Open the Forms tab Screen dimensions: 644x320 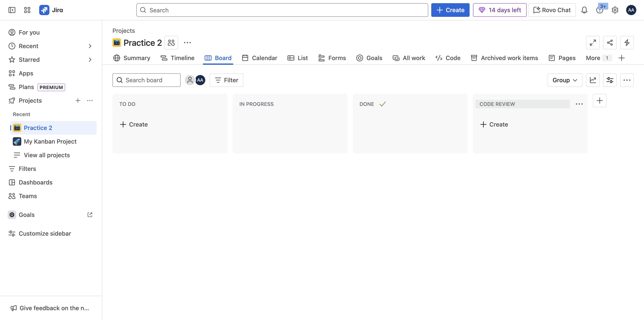pos(332,58)
